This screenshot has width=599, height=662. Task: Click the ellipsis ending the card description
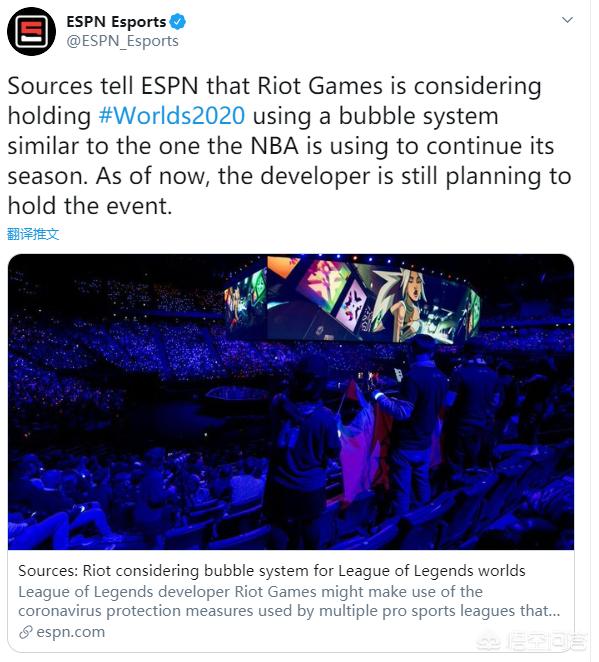point(554,611)
